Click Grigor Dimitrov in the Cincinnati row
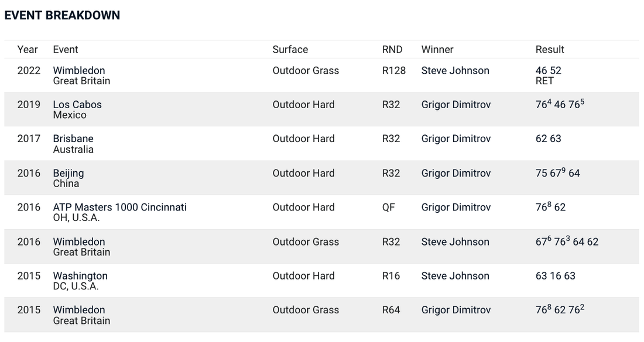The image size is (644, 342). 455,208
